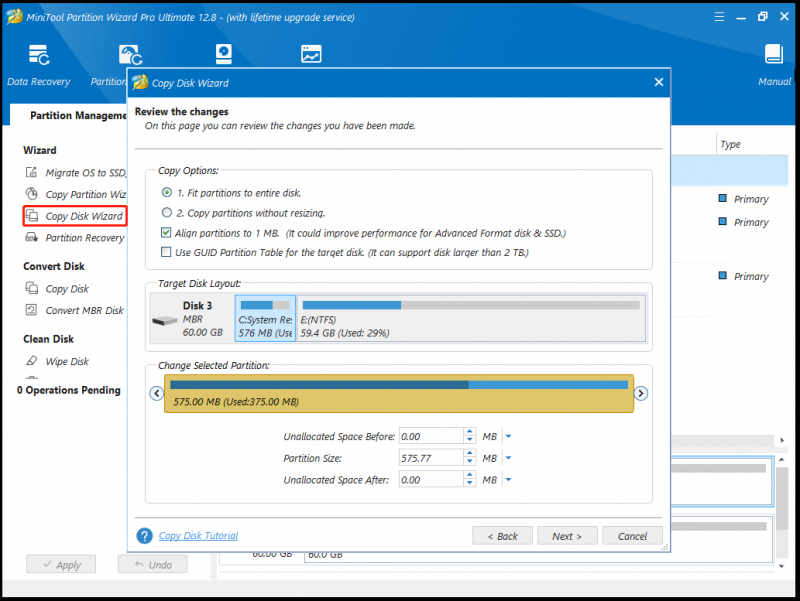This screenshot has width=800, height=601.
Task: Click the Partition Recovery sidebar icon
Action: click(x=32, y=237)
